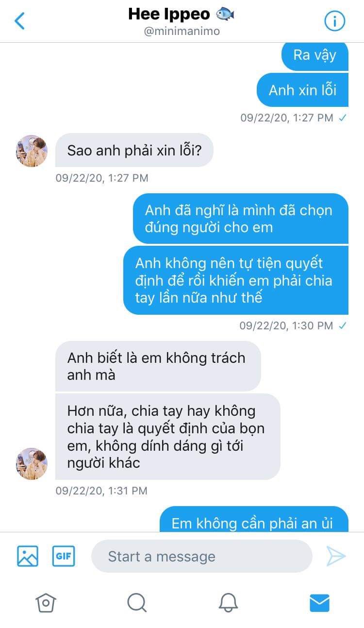Tap avatar beside Sao anh phải xin lỗi

[32, 151]
